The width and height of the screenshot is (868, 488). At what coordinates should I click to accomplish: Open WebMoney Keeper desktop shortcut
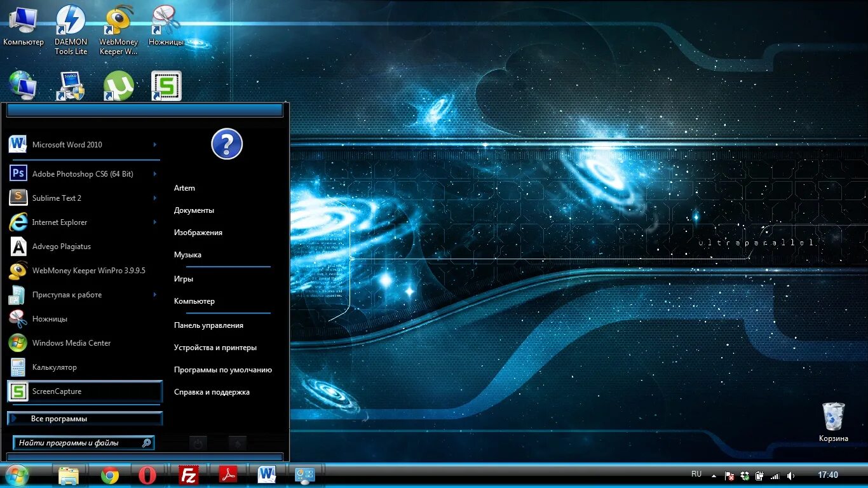pyautogui.click(x=119, y=29)
